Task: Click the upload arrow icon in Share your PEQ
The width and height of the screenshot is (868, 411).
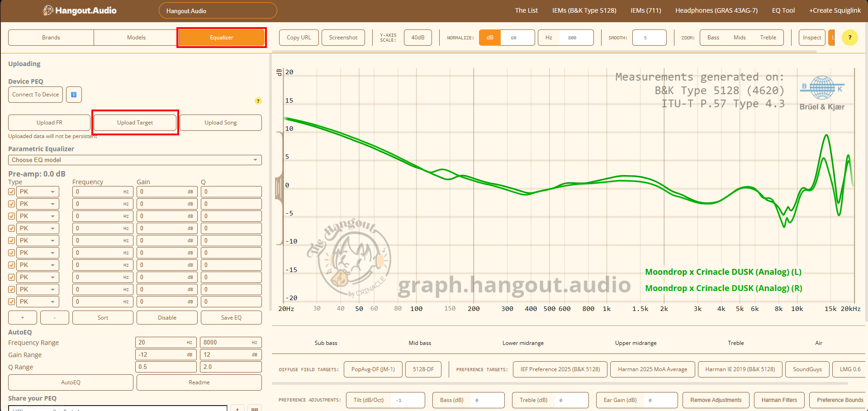Action: tap(237, 408)
